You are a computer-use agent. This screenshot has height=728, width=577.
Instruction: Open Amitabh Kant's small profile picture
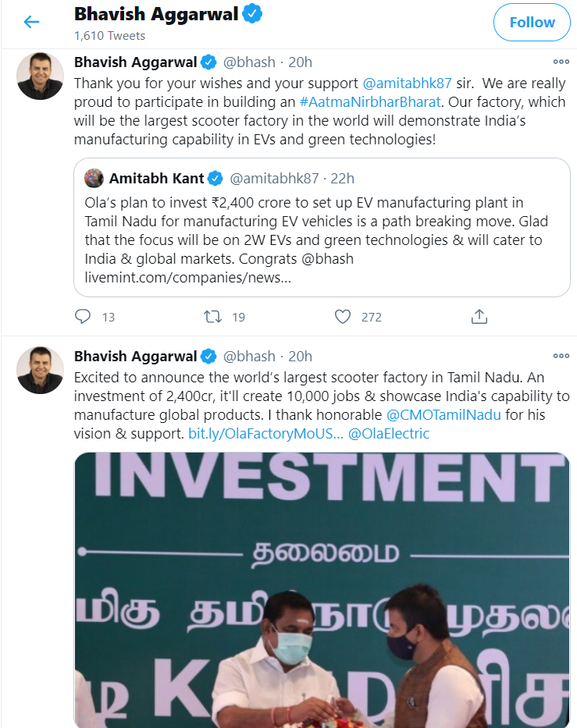94,178
